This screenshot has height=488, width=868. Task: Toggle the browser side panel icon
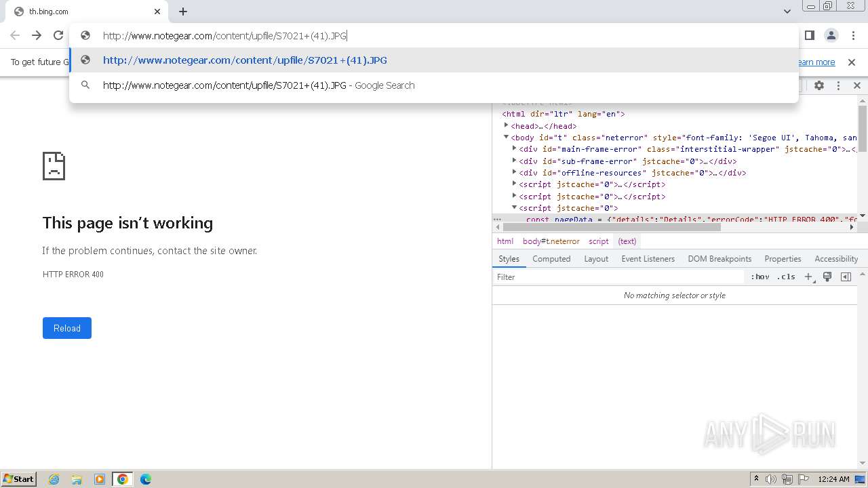pos(810,35)
